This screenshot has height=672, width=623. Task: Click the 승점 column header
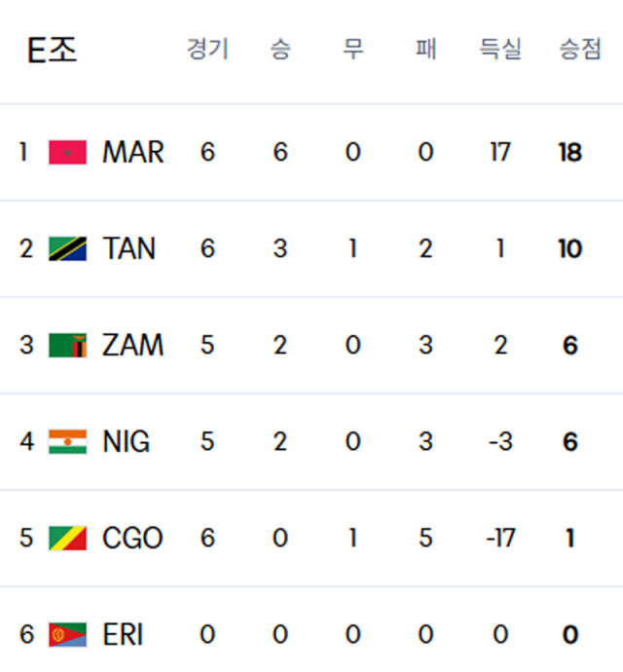point(580,49)
